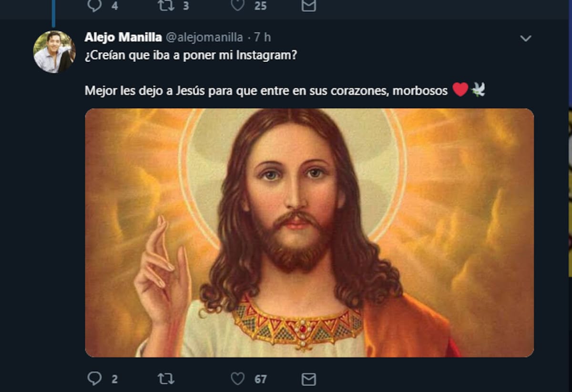Click the tweet text about Instagram

[x=191, y=55]
